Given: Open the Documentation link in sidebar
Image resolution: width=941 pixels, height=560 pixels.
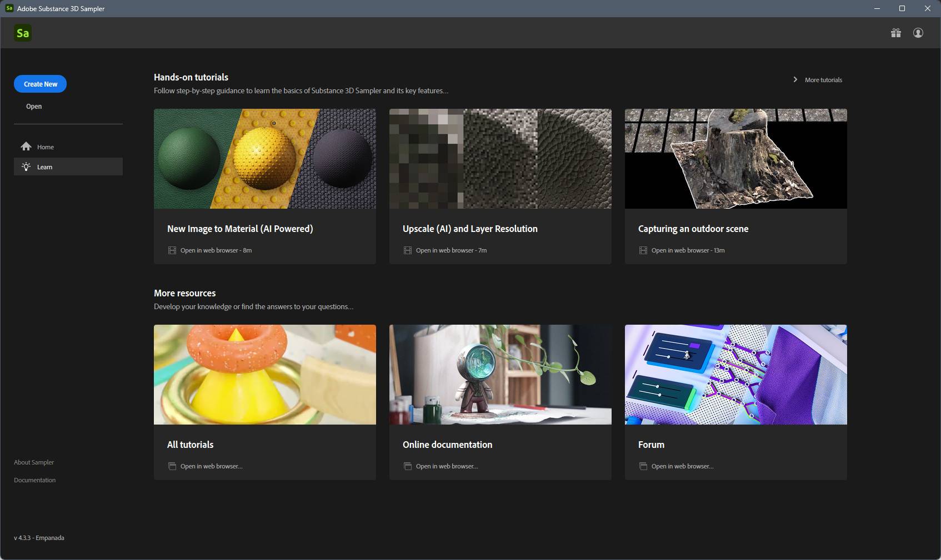Looking at the screenshot, I should click(x=34, y=480).
